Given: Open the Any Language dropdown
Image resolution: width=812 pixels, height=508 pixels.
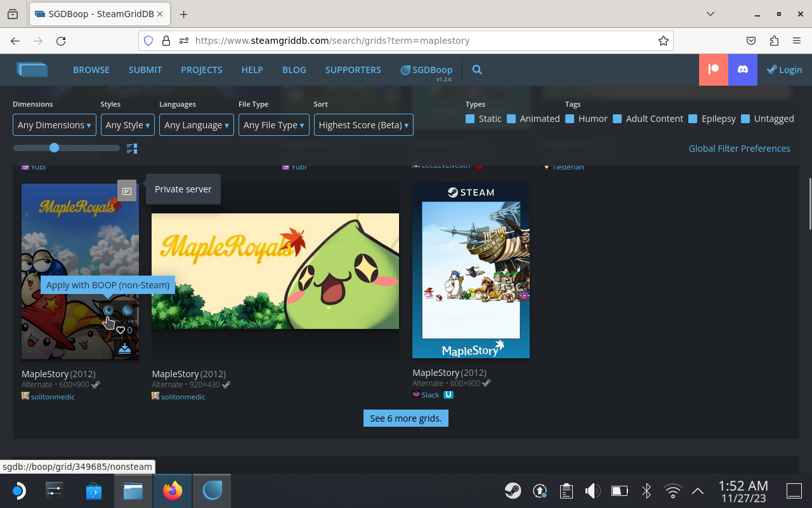Looking at the screenshot, I should pyautogui.click(x=197, y=125).
